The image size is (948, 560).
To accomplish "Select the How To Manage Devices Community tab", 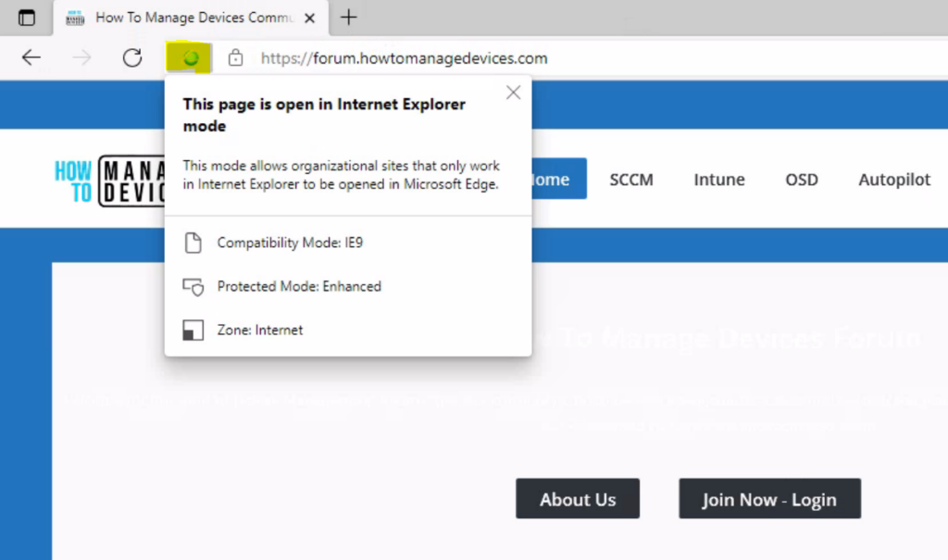I will (191, 19).
